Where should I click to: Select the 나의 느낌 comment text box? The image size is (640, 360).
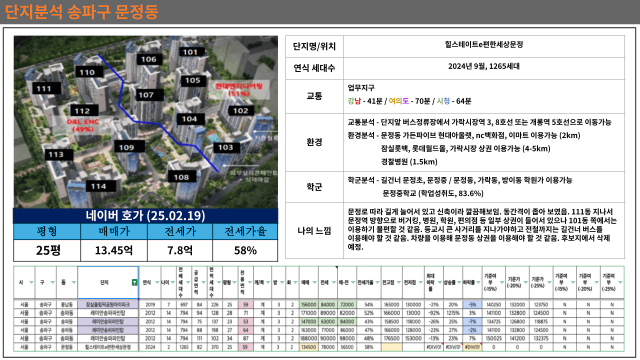(484, 229)
